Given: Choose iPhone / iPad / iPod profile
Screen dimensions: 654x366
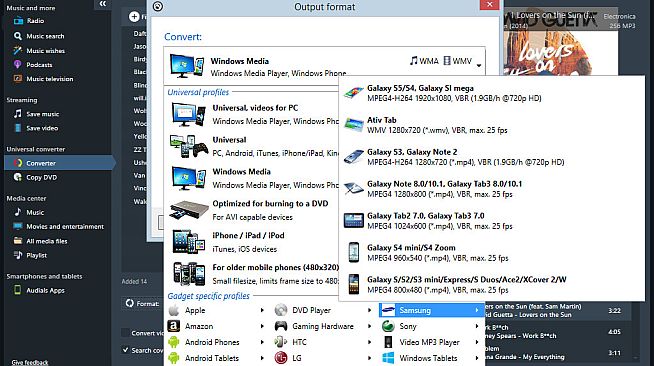Looking at the screenshot, I should 253,242.
